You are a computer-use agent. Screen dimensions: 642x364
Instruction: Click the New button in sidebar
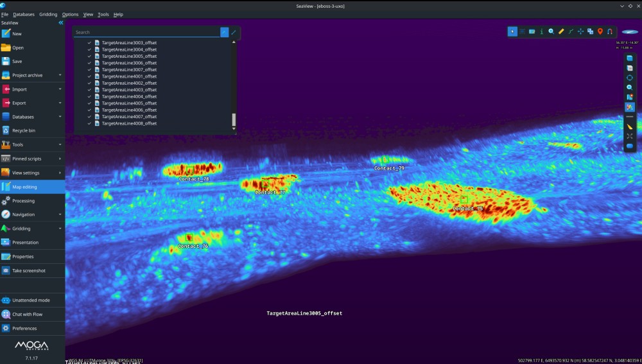pyautogui.click(x=32, y=33)
